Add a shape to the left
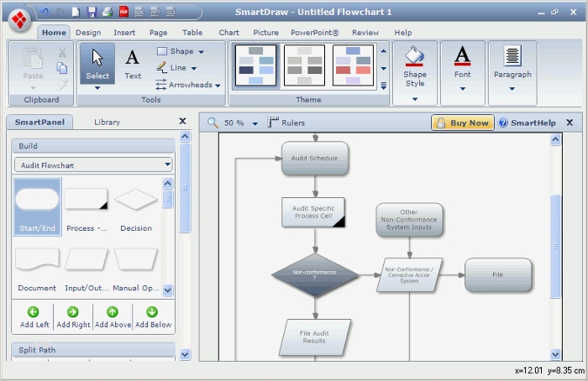Screen dimensions: 588x381 (x=34, y=318)
